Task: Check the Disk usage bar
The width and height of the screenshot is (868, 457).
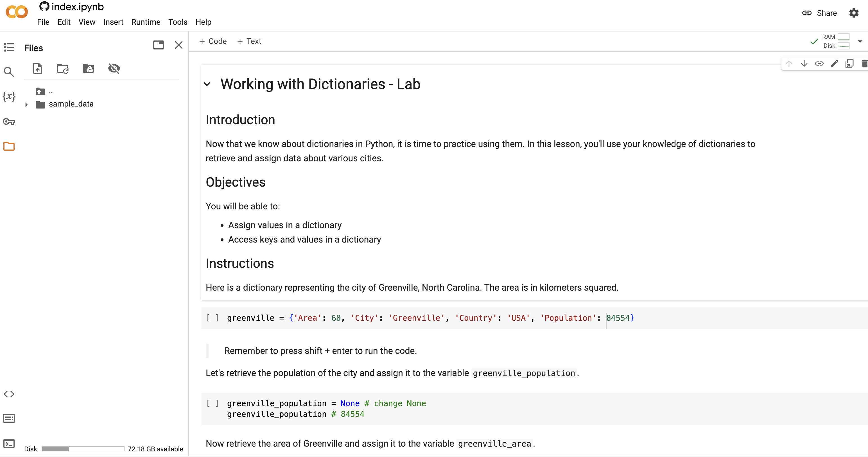Action: 83,449
